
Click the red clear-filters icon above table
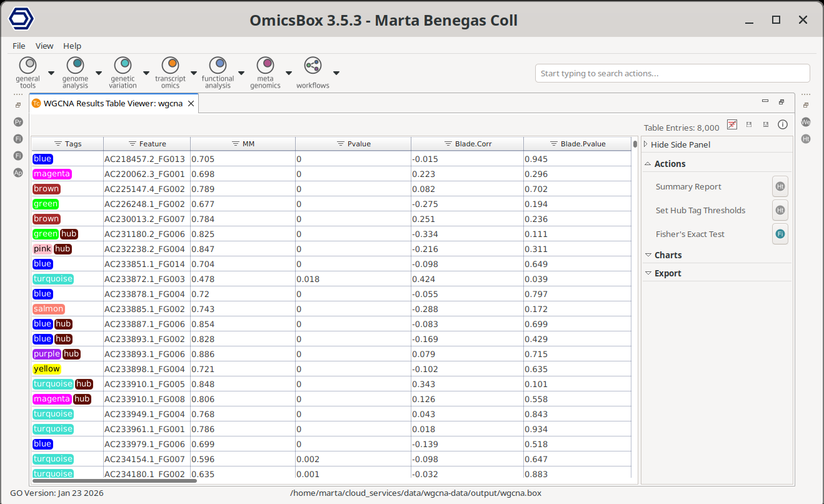(732, 125)
